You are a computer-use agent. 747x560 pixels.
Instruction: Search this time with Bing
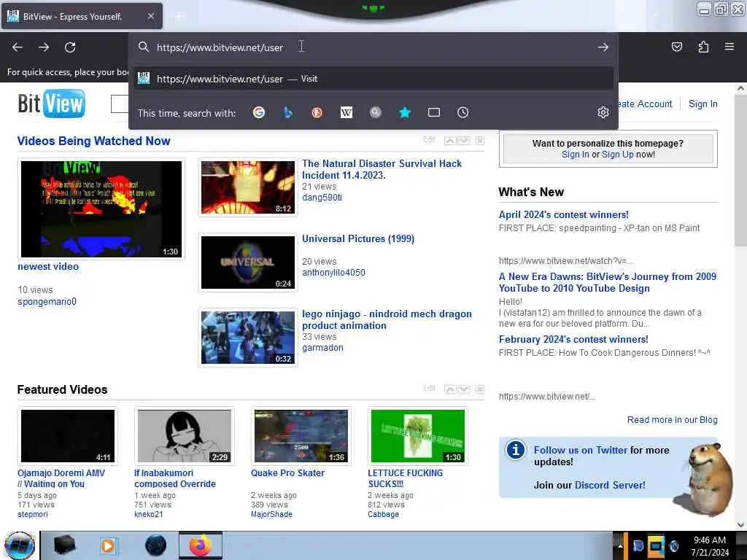point(287,113)
